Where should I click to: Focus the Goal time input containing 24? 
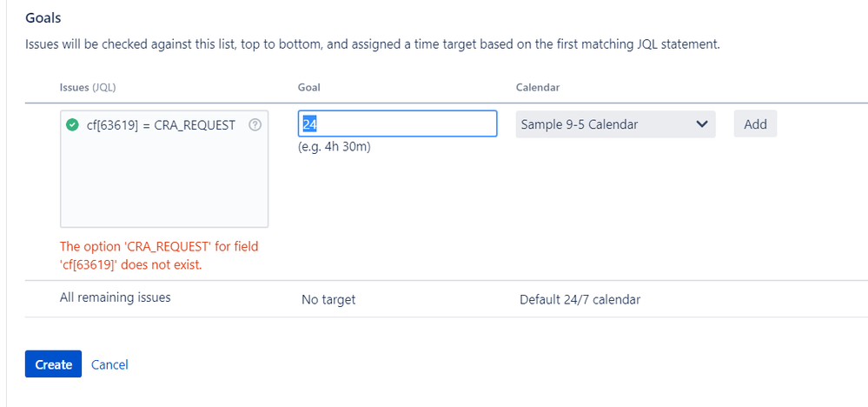pyautogui.click(x=397, y=123)
